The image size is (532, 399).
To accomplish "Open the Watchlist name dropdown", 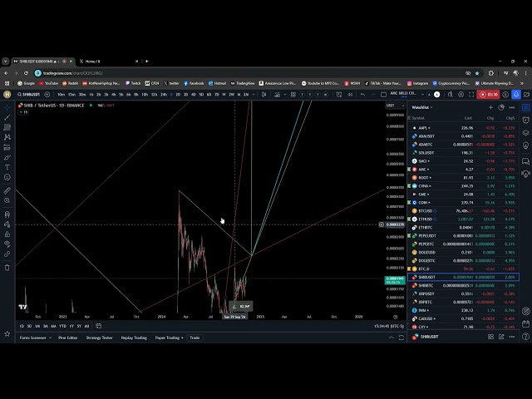I will 421,107.
